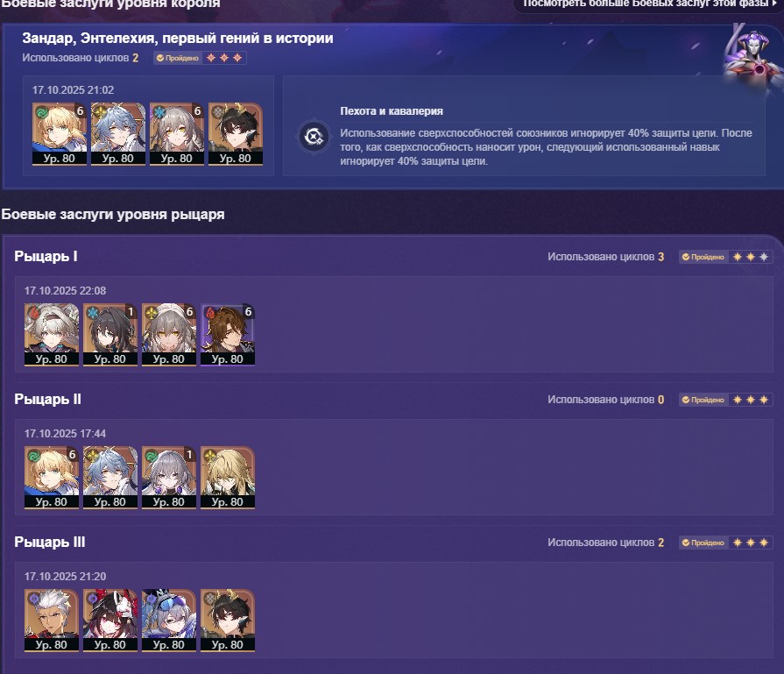This screenshot has width=784, height=674.
Task: Select fox-mask character in Рыцарь III team
Action: pyautogui.click(x=110, y=621)
